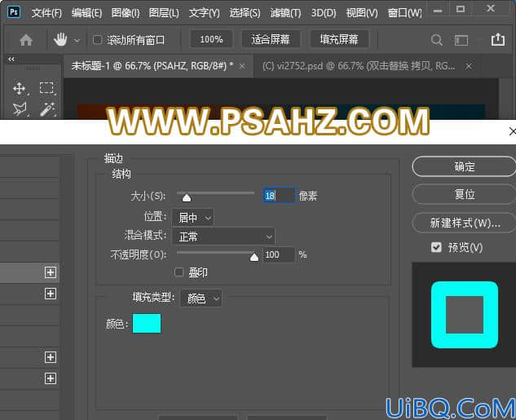Open the 编辑(E) menu
This screenshot has height=420, width=516.
86,13
